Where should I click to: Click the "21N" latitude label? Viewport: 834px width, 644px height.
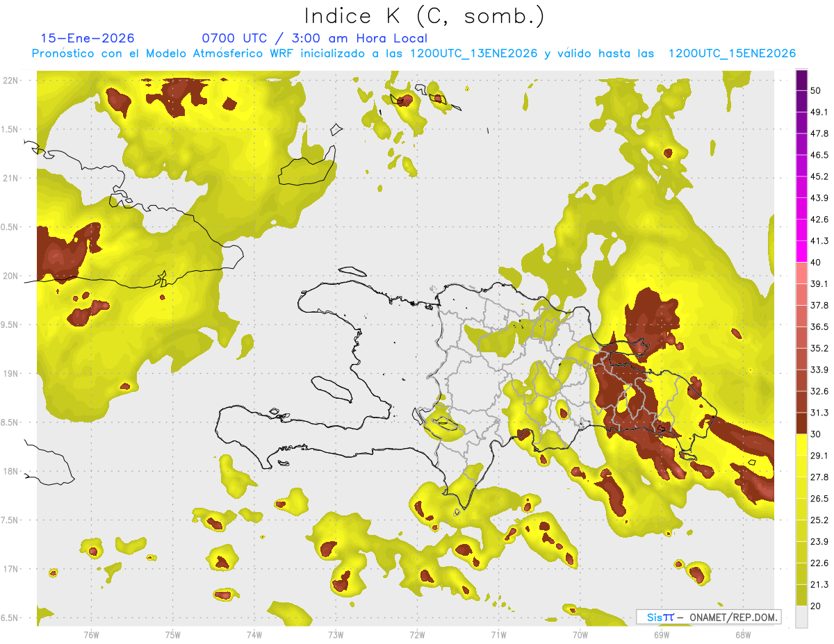coord(11,178)
